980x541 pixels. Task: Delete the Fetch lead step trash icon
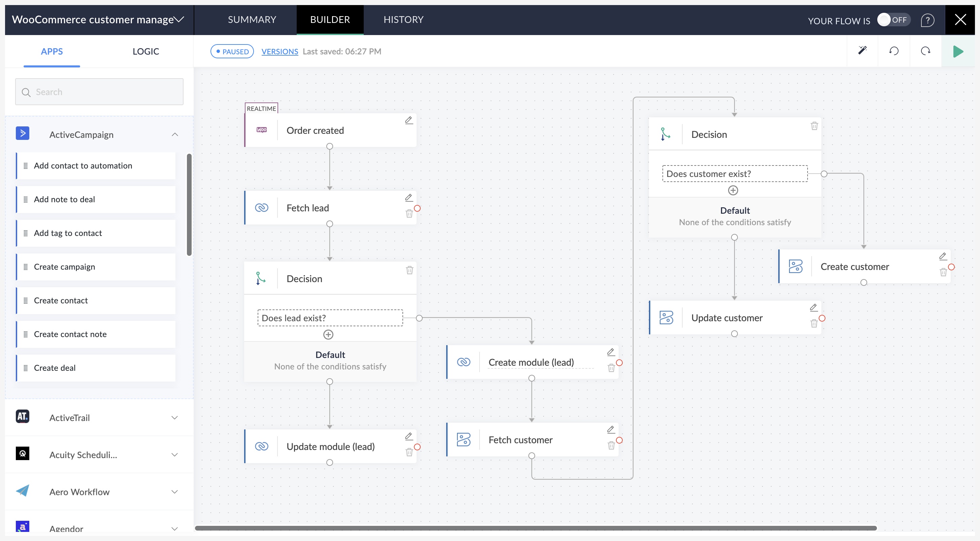pyautogui.click(x=409, y=214)
